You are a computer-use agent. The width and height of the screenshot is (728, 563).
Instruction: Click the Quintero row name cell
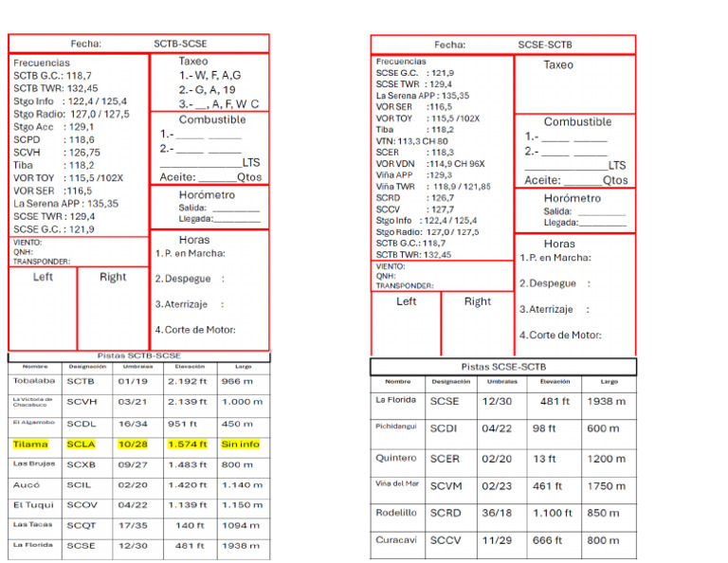pyautogui.click(x=397, y=458)
